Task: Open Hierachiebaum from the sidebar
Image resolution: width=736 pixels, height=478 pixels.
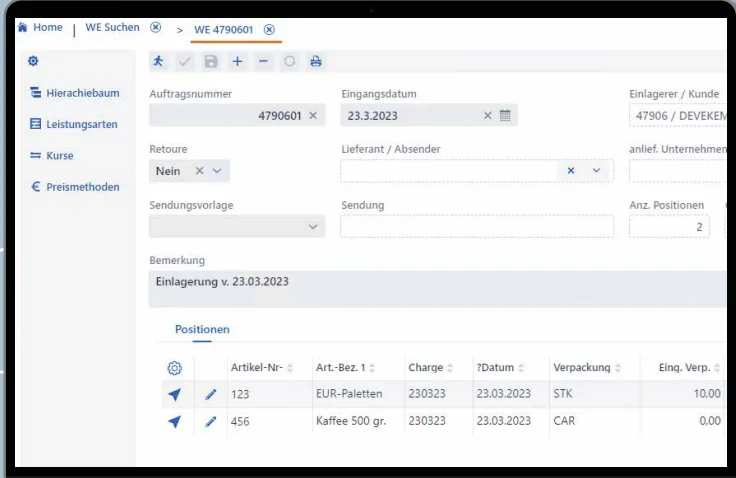Action: (83, 93)
